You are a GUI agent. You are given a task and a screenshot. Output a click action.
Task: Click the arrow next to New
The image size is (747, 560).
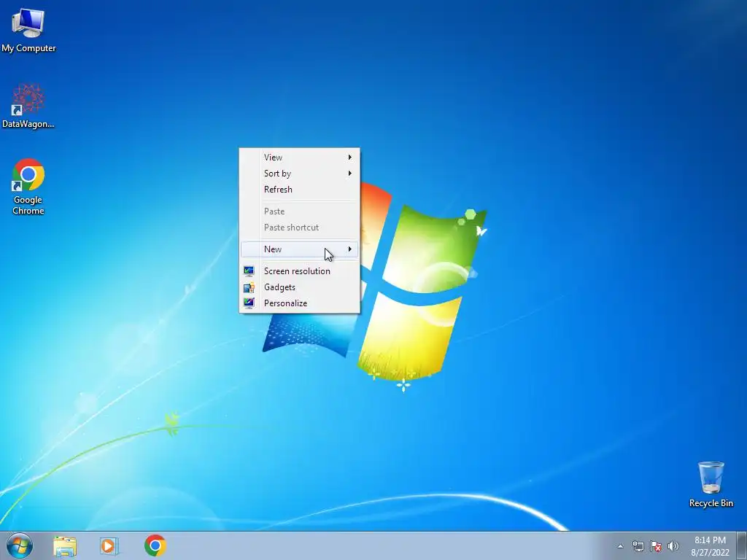click(x=349, y=249)
